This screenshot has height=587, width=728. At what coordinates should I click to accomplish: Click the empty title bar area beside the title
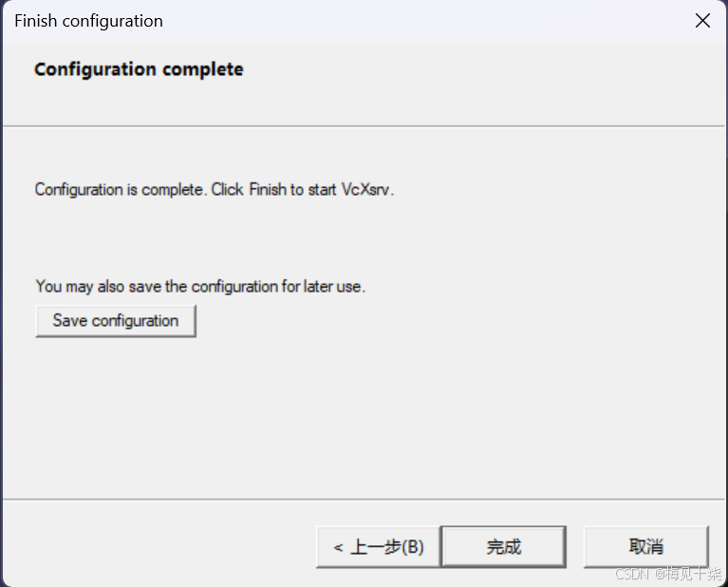(x=418, y=21)
